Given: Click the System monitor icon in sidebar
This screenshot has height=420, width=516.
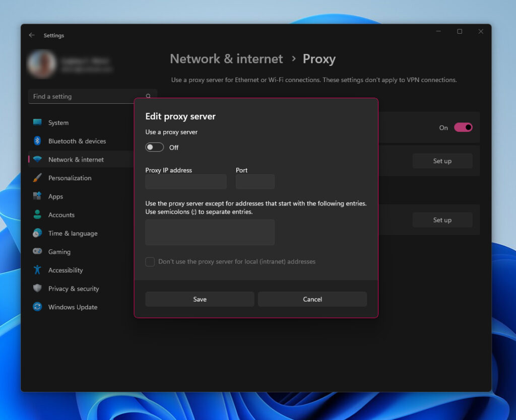Looking at the screenshot, I should point(37,122).
